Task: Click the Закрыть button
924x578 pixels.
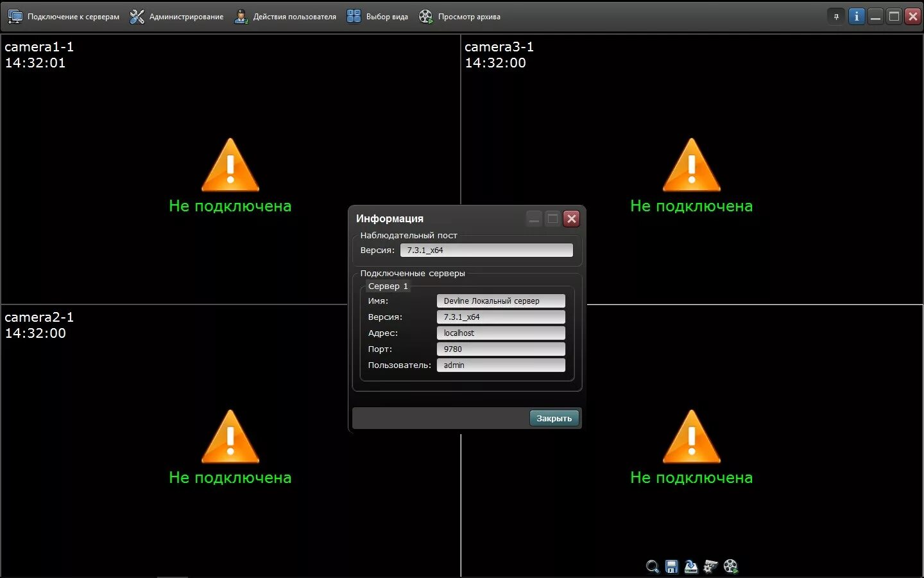Action: click(x=554, y=418)
